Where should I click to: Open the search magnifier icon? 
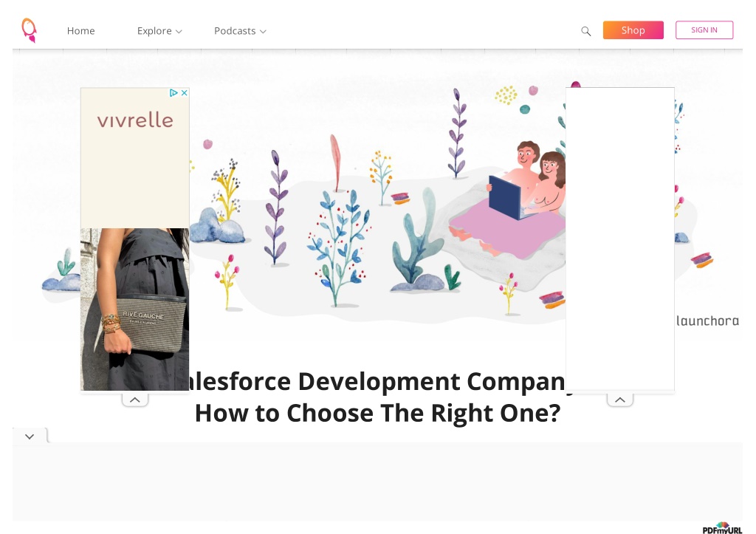[585, 31]
